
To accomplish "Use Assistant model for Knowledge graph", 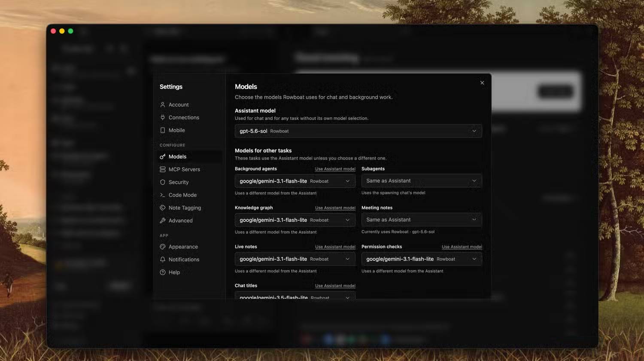I will click(335, 208).
